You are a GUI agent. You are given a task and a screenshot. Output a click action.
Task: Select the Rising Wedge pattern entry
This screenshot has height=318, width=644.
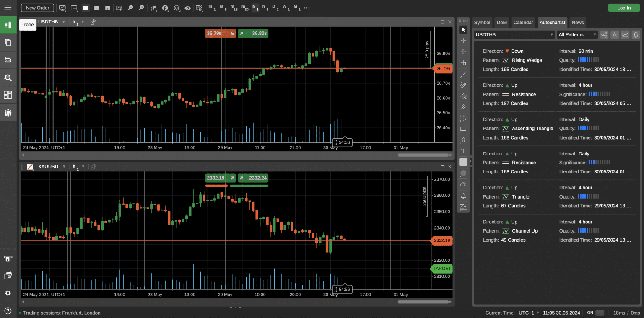[x=556, y=60]
